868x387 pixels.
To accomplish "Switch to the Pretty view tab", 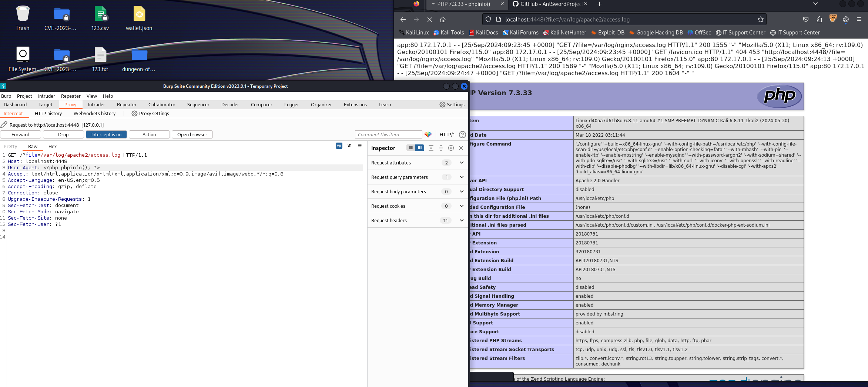I will pyautogui.click(x=10, y=146).
